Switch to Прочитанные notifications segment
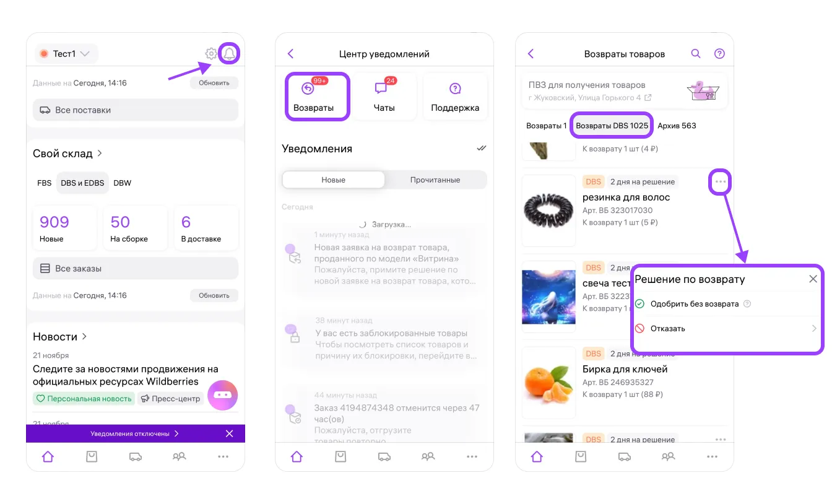 (435, 180)
